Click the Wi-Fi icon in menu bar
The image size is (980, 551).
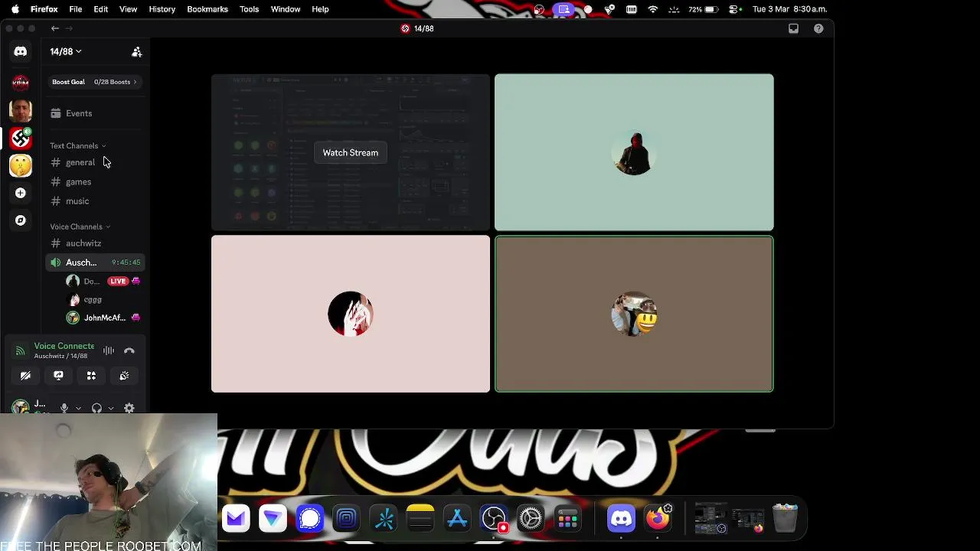(653, 9)
